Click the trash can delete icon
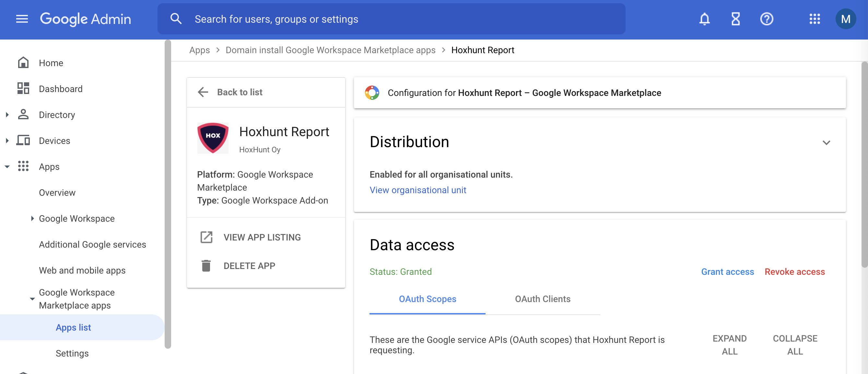 [206, 266]
